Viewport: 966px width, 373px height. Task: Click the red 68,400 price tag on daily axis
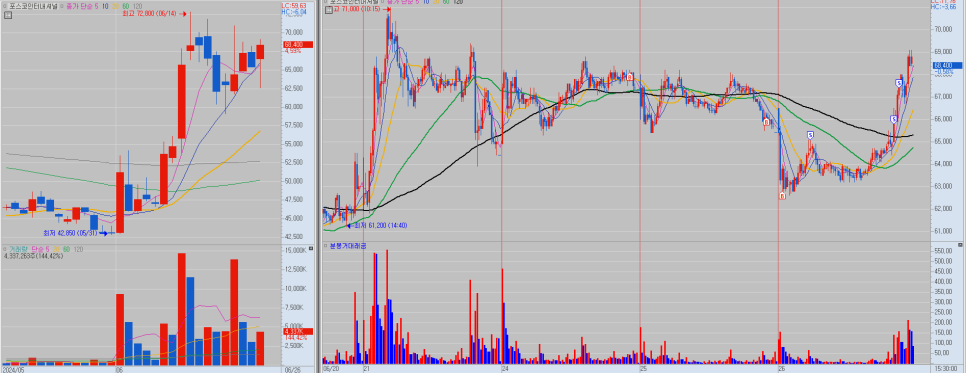click(x=298, y=44)
